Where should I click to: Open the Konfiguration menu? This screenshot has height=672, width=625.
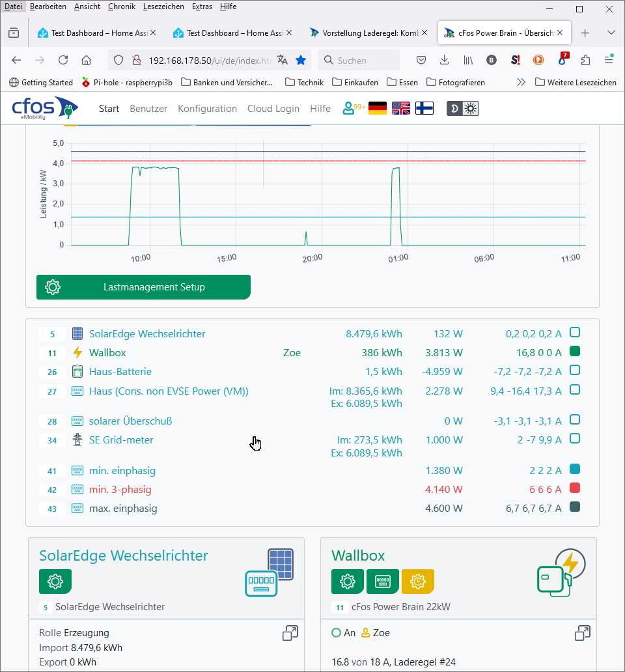(x=207, y=109)
